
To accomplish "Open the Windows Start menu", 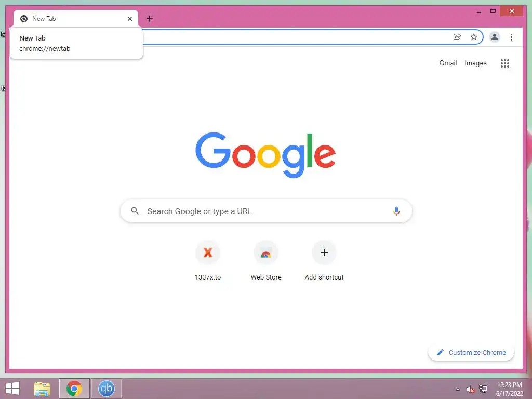I will pos(12,389).
